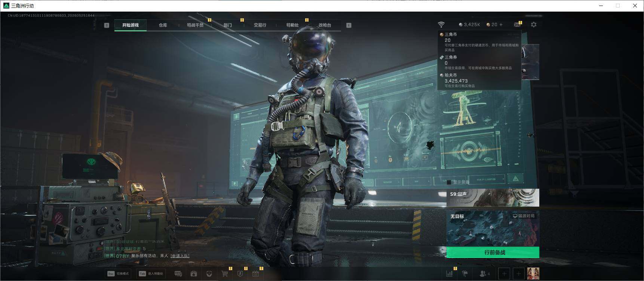Click the 申请入队 link in chat
This screenshot has width=644, height=281.
[180, 256]
